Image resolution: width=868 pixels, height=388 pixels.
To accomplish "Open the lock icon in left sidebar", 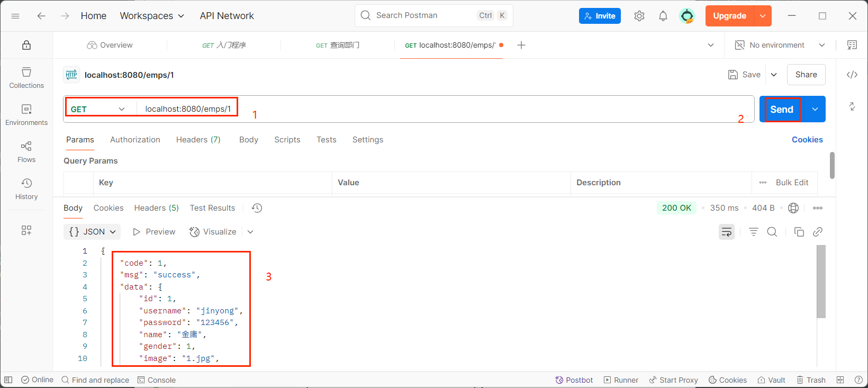I will (x=26, y=45).
